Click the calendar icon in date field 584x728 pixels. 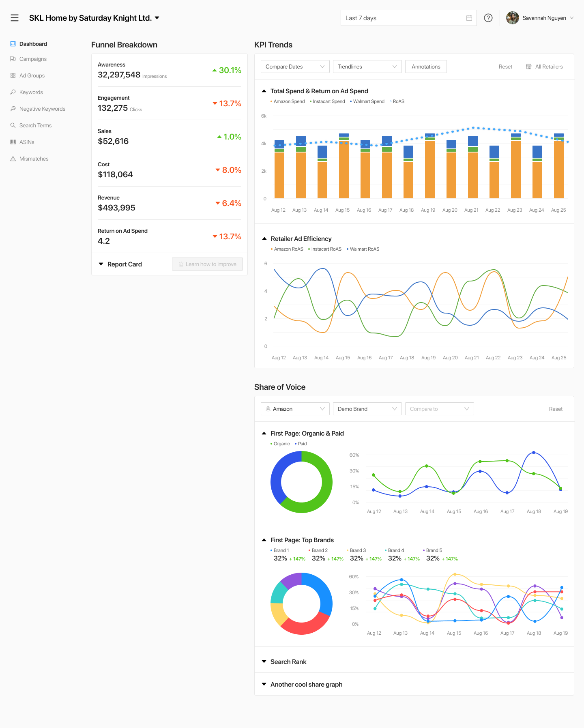coord(469,18)
